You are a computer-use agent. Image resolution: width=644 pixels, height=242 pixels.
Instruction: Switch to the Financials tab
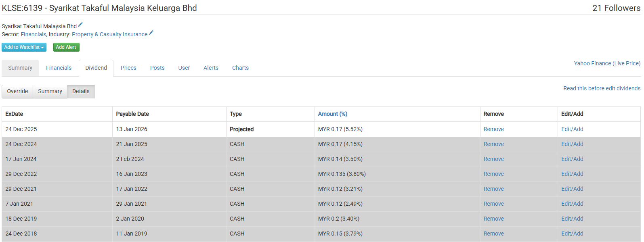click(x=59, y=68)
